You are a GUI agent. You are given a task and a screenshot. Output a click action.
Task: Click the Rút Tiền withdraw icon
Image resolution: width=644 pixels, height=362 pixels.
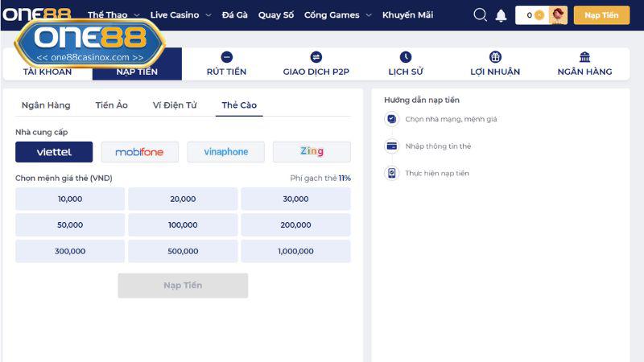point(226,57)
